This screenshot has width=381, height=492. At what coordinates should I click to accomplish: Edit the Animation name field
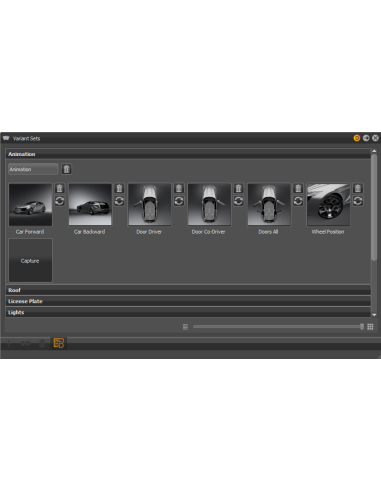(x=33, y=169)
